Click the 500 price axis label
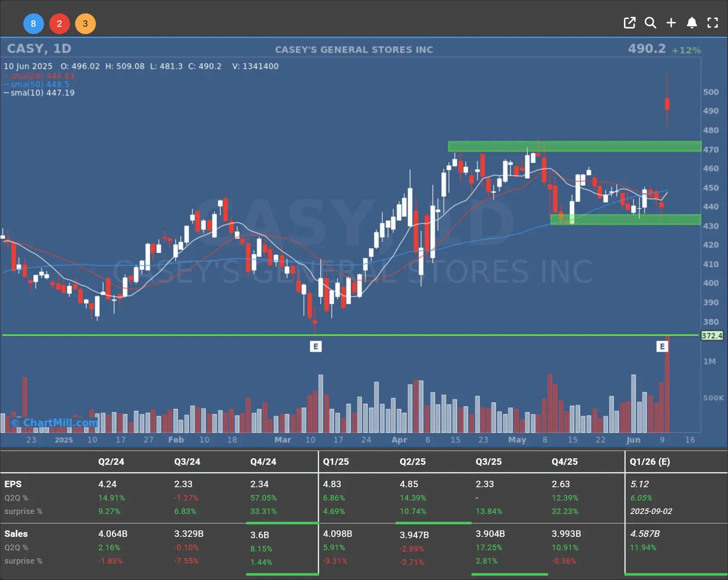This screenshot has height=580, width=728. tap(711, 92)
